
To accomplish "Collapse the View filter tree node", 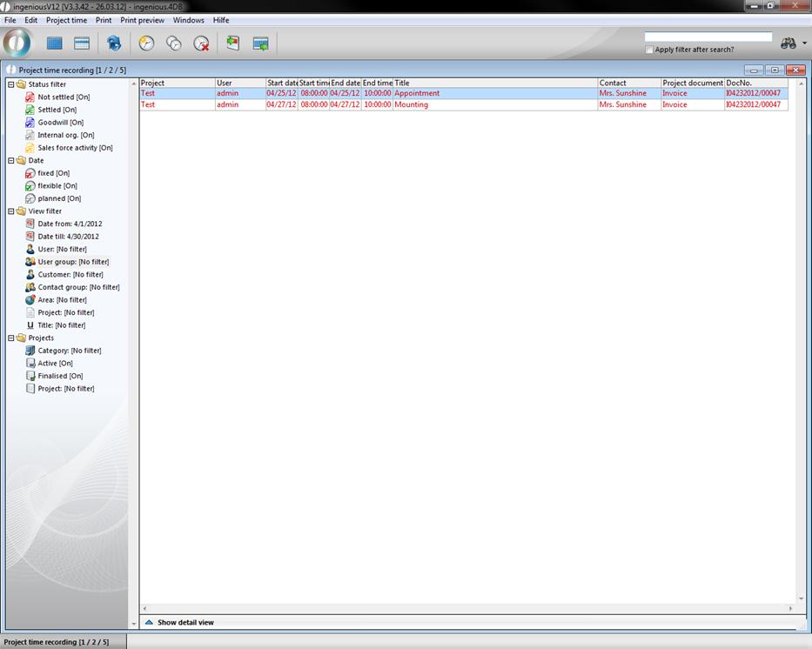I will point(10,211).
